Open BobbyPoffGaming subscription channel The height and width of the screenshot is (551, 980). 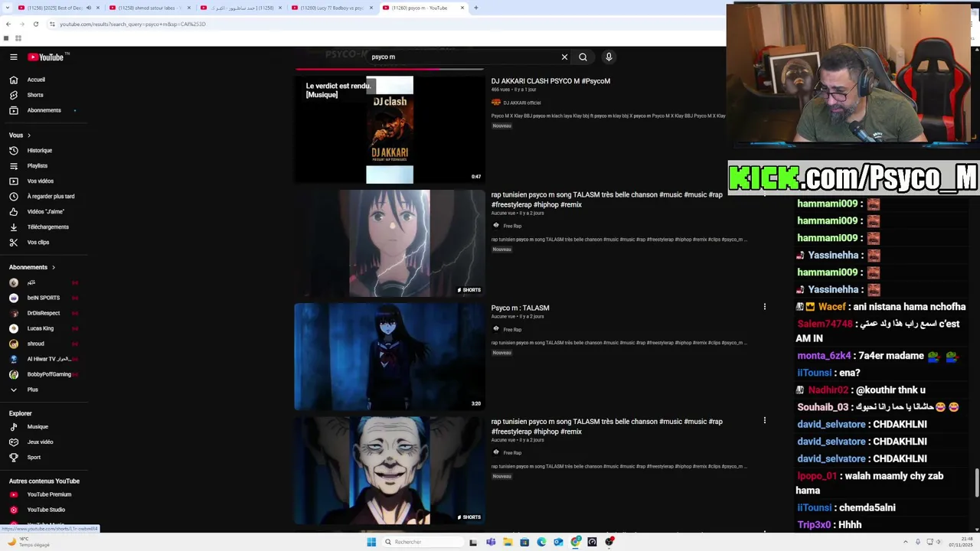(x=44, y=374)
